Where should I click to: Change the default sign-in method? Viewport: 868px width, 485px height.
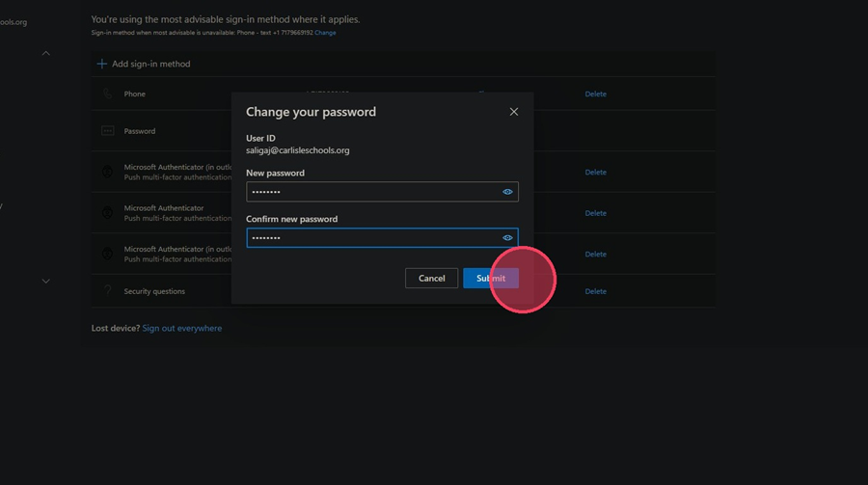pos(325,33)
